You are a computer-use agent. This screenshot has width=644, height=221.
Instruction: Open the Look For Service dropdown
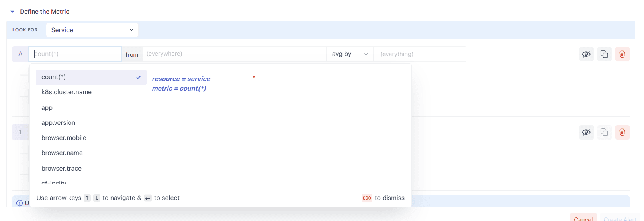92,30
